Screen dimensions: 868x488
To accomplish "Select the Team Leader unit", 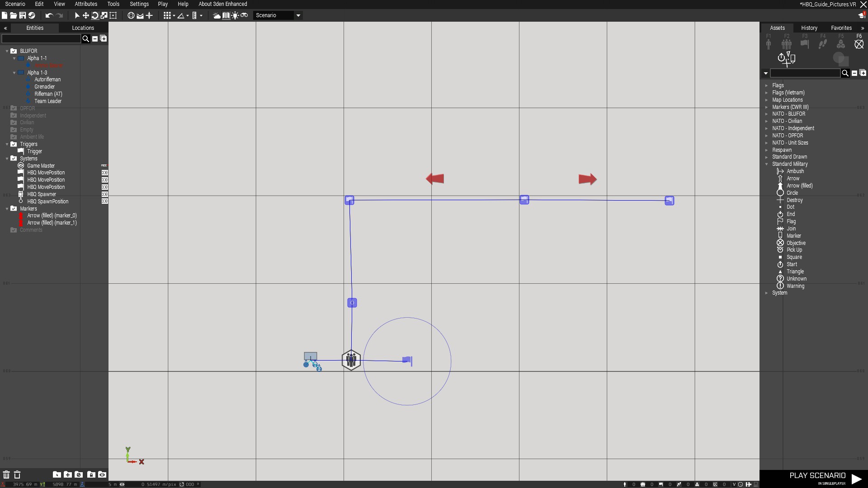I will pos(48,101).
